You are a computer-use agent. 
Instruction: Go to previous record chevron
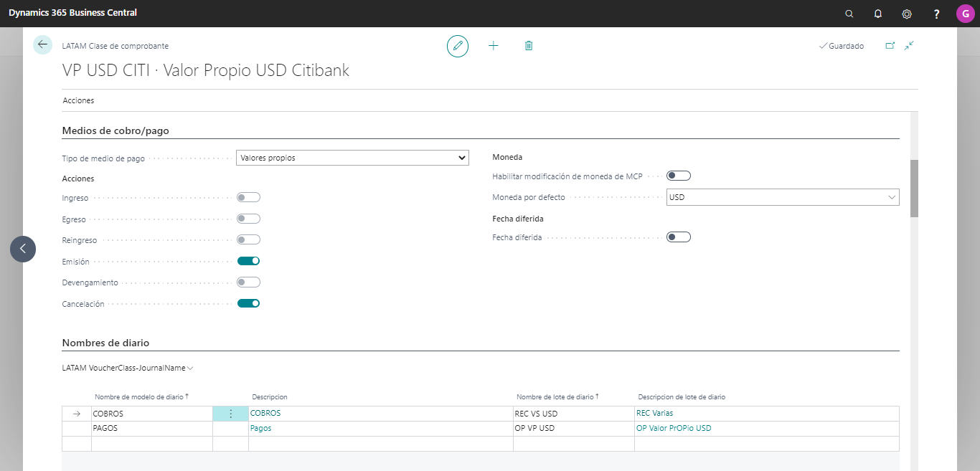click(x=23, y=249)
